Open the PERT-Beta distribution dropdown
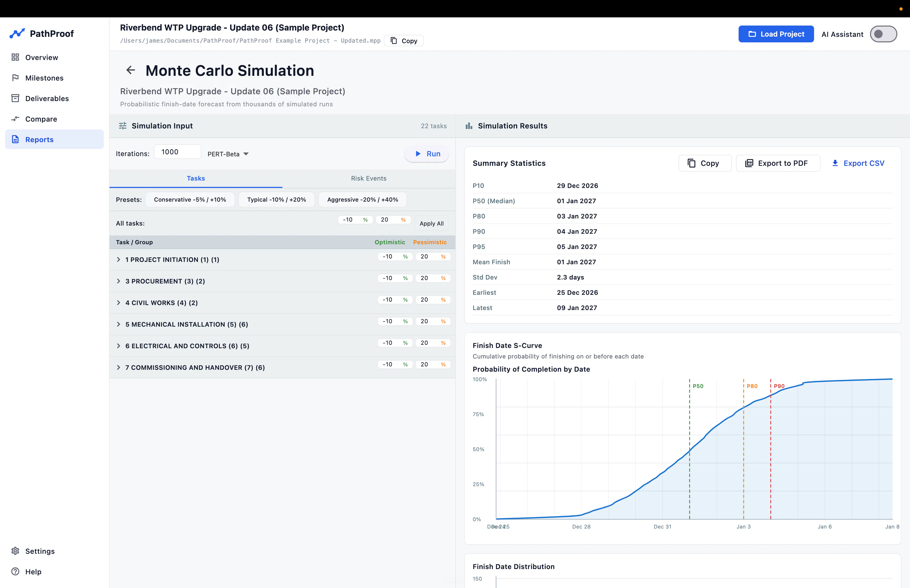Screen dimensions: 910x588 (x=228, y=154)
